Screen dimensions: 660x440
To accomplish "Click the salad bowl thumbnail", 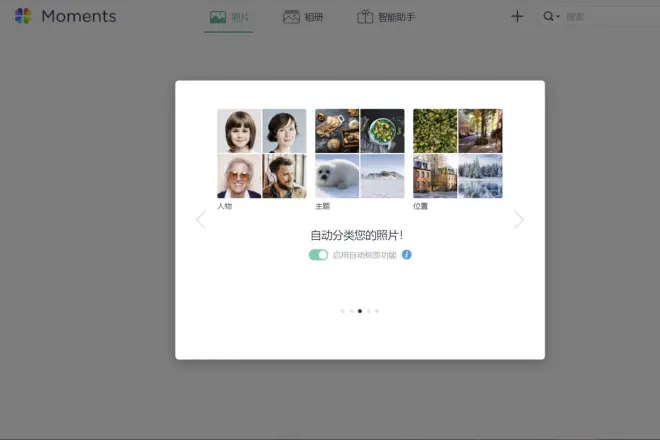I will (383, 131).
